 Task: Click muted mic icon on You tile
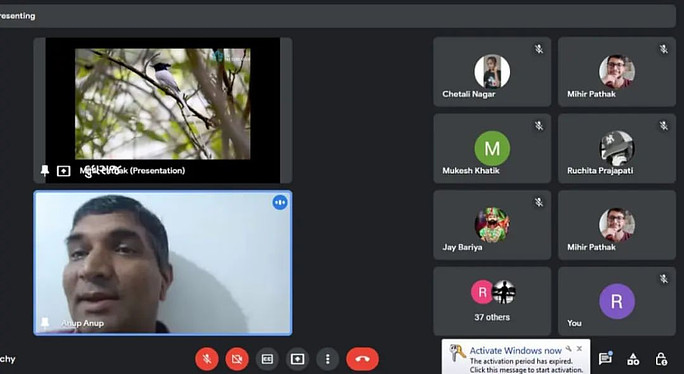[664, 278]
